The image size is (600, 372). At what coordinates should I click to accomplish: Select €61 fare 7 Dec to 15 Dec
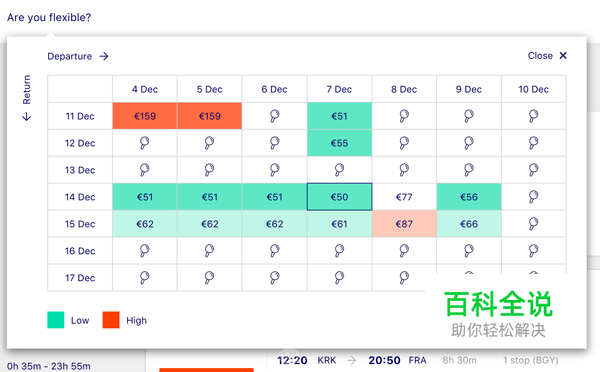(339, 224)
